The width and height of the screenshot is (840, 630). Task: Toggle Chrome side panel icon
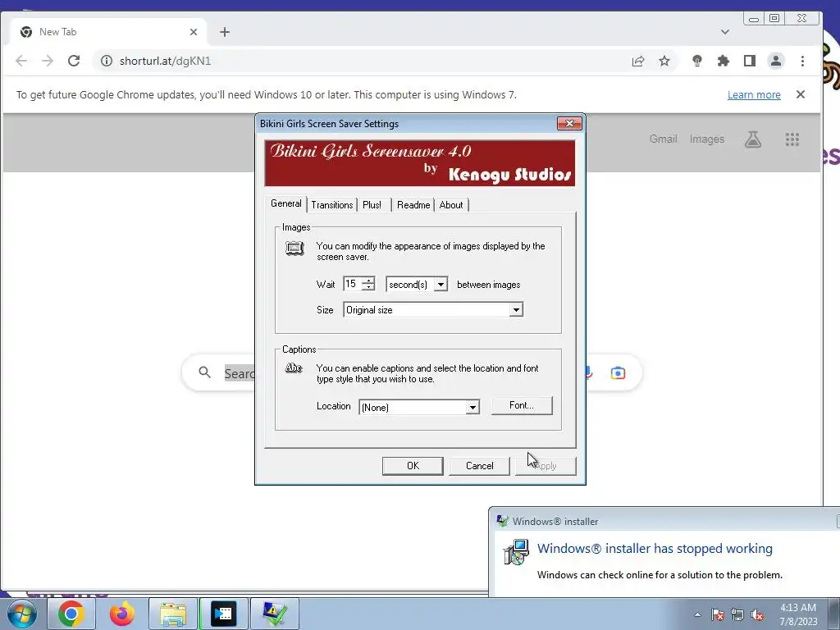[x=750, y=61]
